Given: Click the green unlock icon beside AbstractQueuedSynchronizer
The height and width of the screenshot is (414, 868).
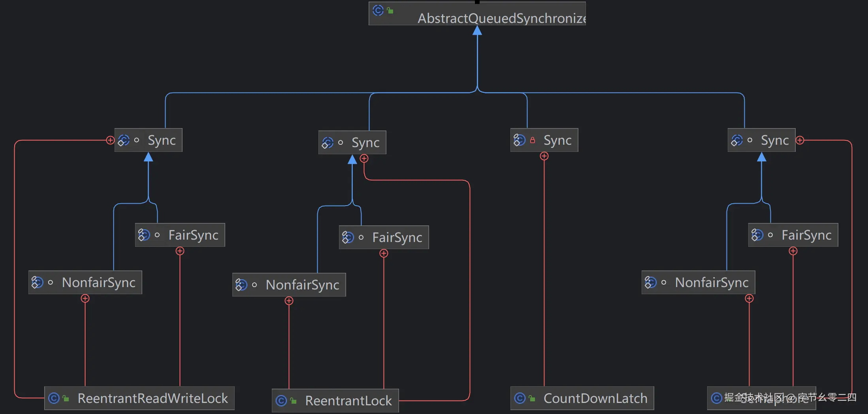Looking at the screenshot, I should point(390,11).
